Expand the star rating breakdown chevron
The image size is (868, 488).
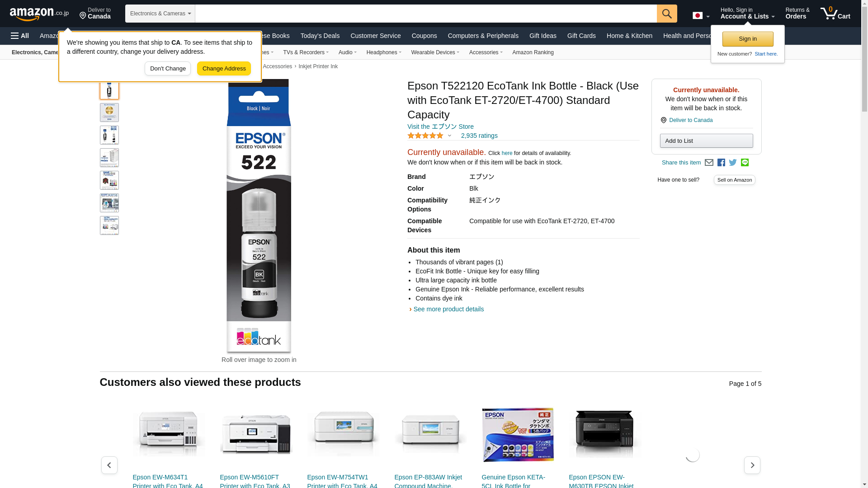pos(449,136)
